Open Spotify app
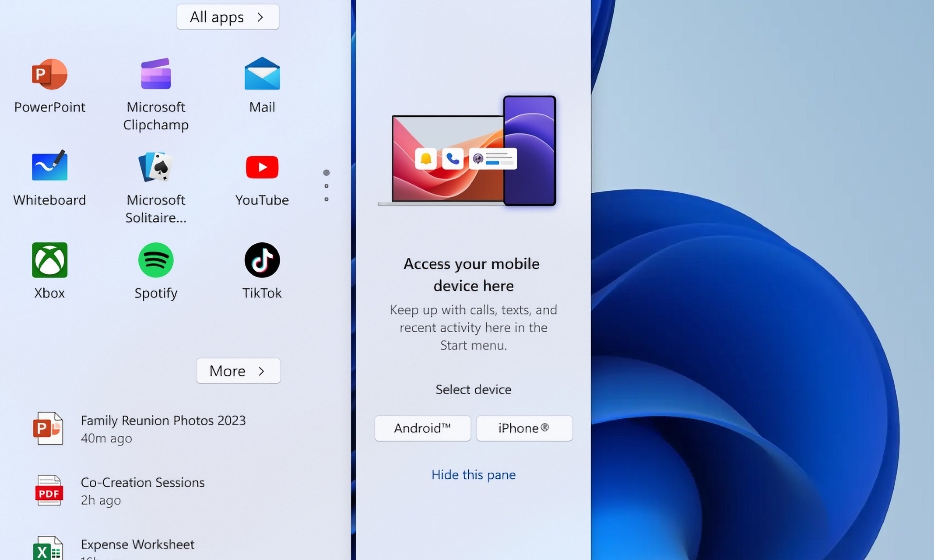The height and width of the screenshot is (560, 934). (156, 270)
